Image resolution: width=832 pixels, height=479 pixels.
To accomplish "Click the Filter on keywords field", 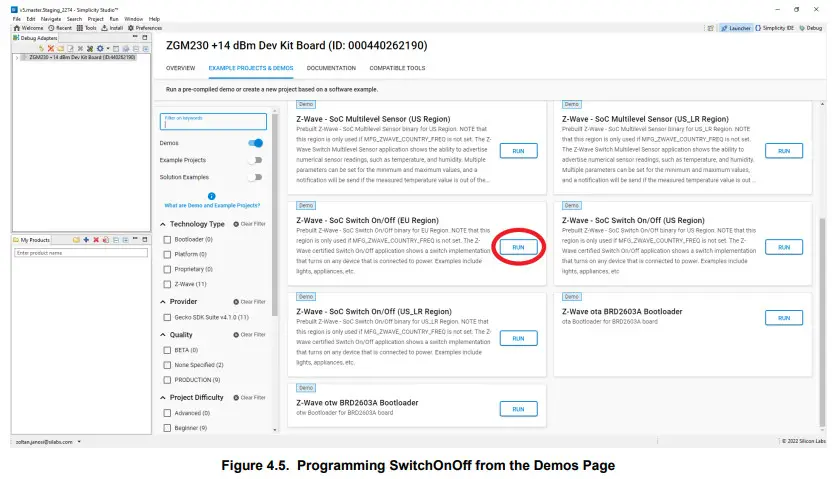I will 213,121.
